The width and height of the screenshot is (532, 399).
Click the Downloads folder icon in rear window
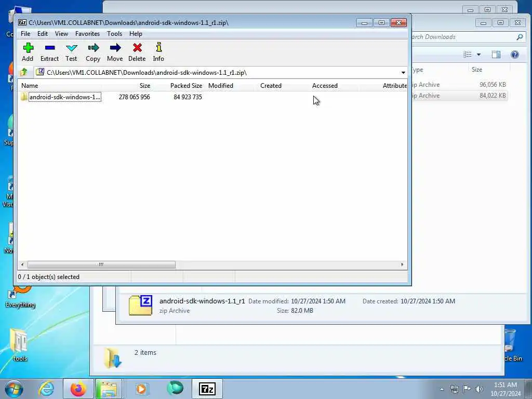112,358
